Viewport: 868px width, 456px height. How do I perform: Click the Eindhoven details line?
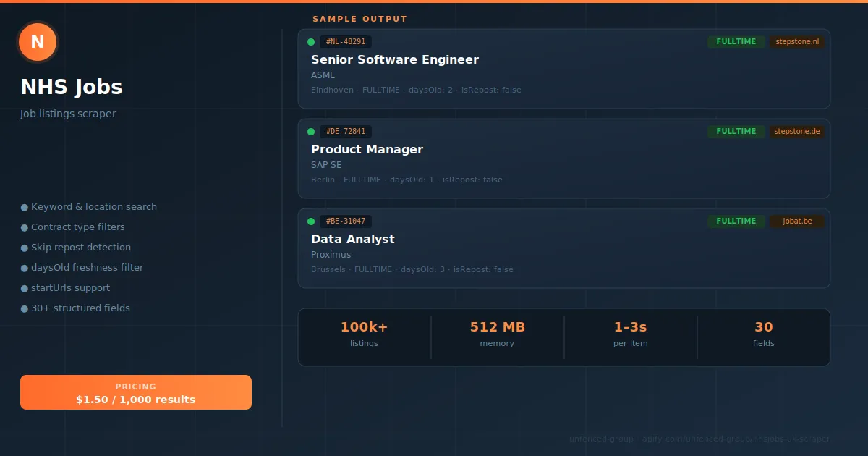416,90
